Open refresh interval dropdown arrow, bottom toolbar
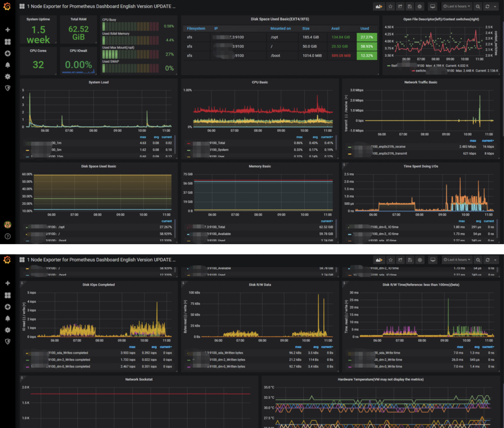The height and width of the screenshot is (428, 504). (x=495, y=260)
